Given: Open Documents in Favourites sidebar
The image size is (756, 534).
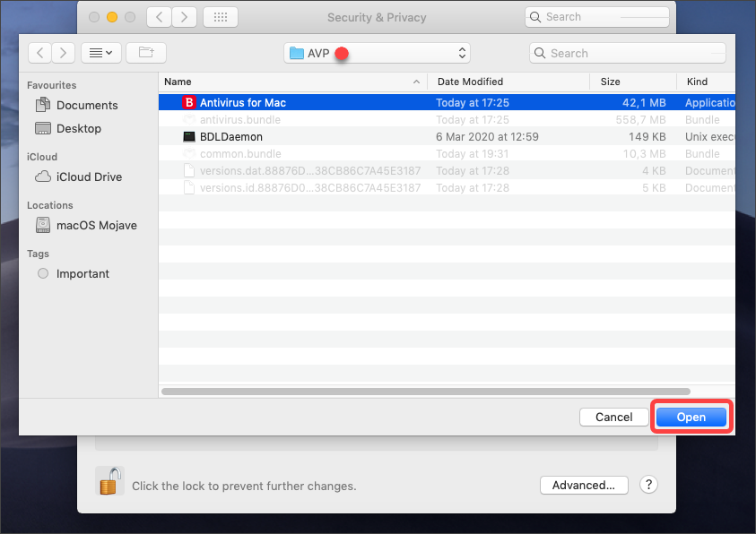Looking at the screenshot, I should tap(87, 105).
